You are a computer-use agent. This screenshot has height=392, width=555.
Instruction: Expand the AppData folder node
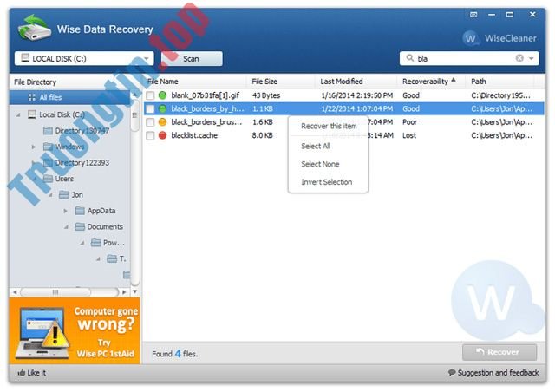tap(66, 211)
